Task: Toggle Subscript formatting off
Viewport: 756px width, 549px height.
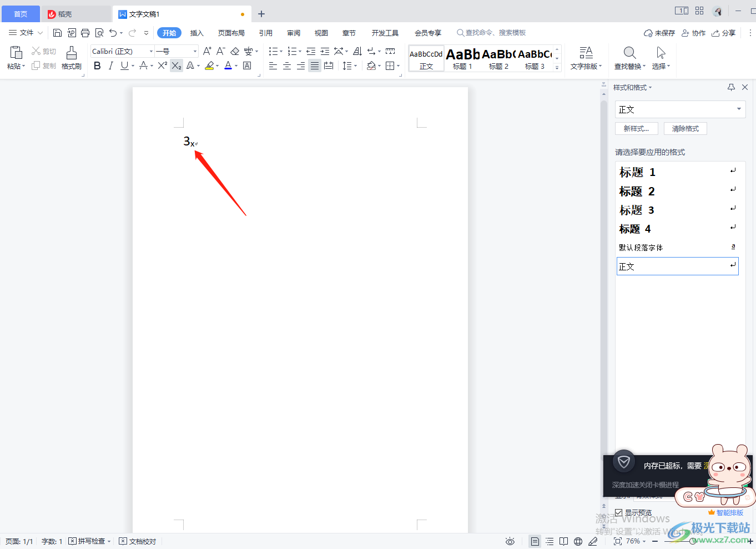Action: [177, 66]
